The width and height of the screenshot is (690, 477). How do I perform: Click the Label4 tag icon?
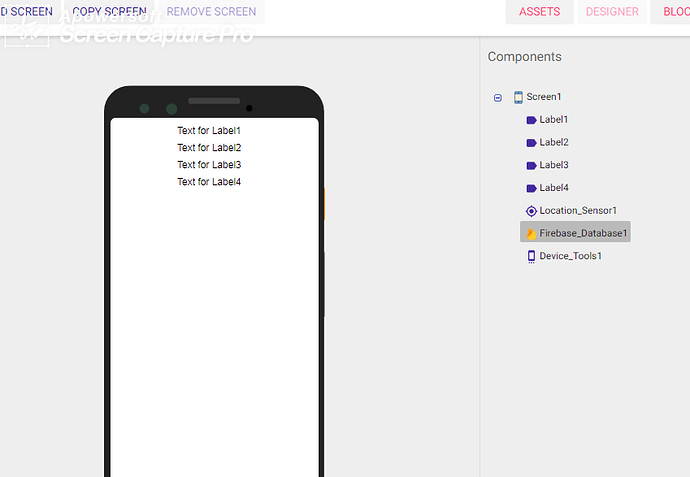click(x=531, y=188)
